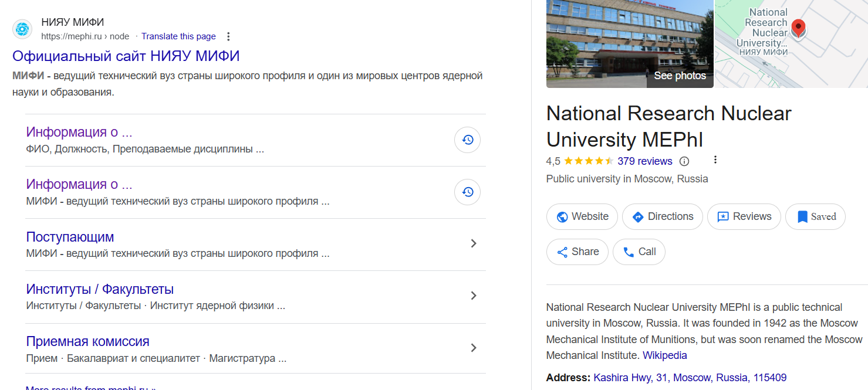Click the red map location pin
868x390 pixels.
[798, 28]
